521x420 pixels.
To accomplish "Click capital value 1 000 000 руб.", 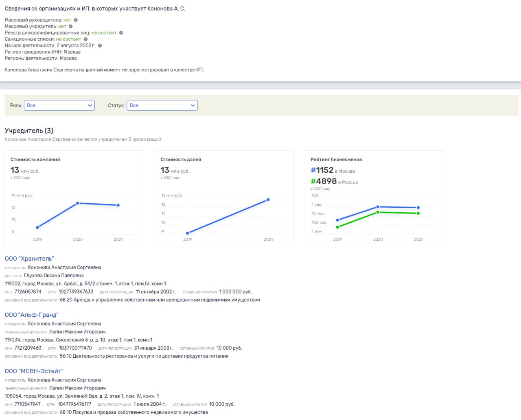I will click(235, 292).
